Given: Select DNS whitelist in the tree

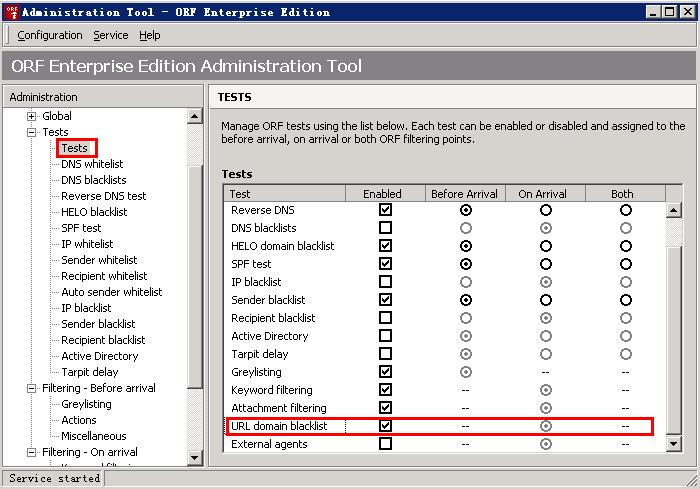Looking at the screenshot, I should [92, 164].
